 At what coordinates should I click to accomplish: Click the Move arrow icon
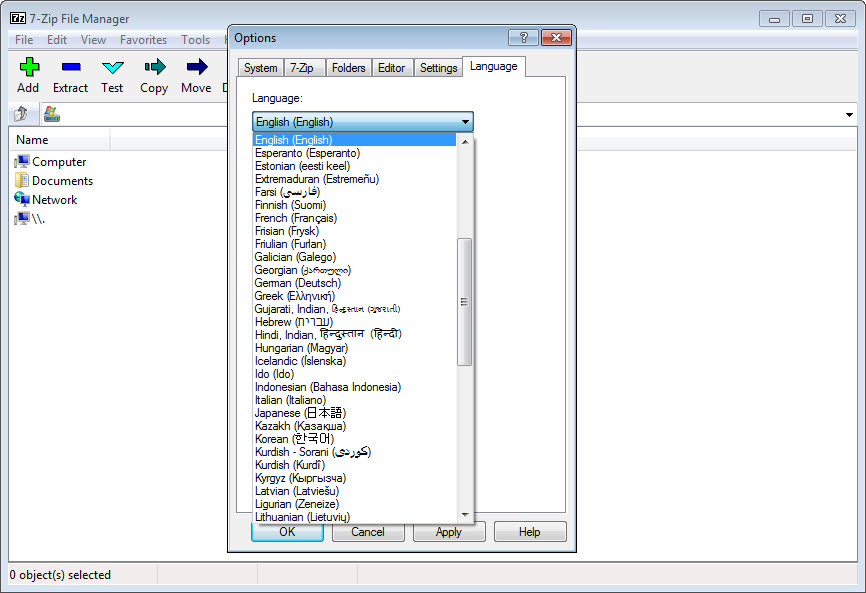coord(197,67)
